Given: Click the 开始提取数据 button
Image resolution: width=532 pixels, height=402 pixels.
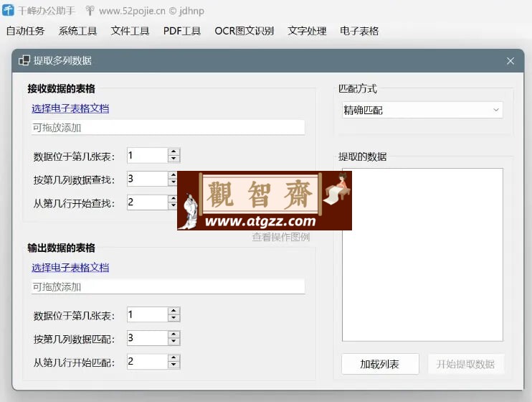Looking at the screenshot, I should (x=466, y=364).
